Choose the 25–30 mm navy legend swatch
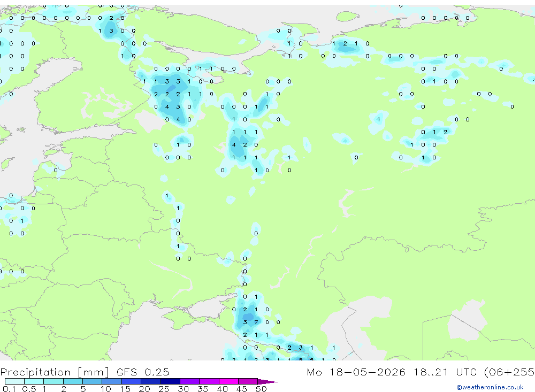 [170, 381]
